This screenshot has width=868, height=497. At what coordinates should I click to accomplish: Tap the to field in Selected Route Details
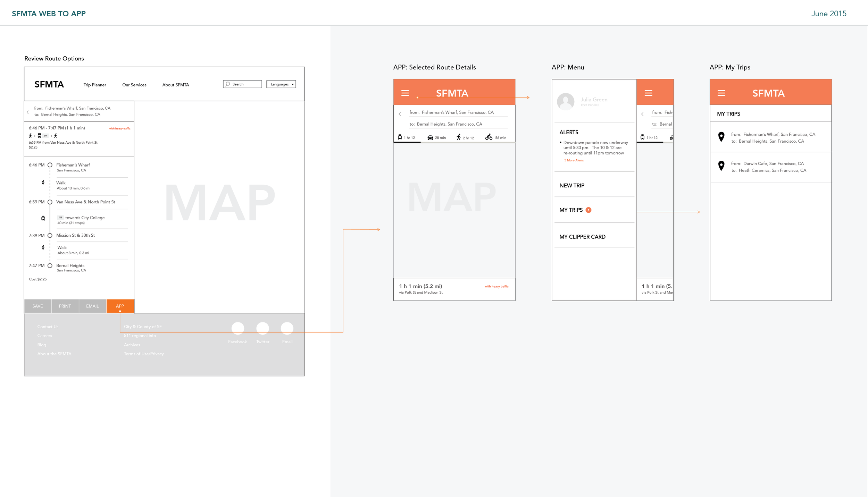[458, 124]
